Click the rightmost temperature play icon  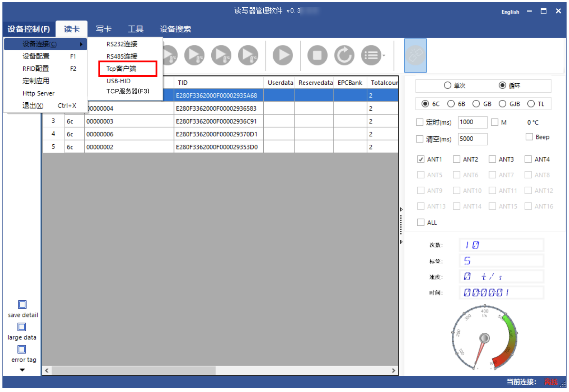[x=248, y=56]
